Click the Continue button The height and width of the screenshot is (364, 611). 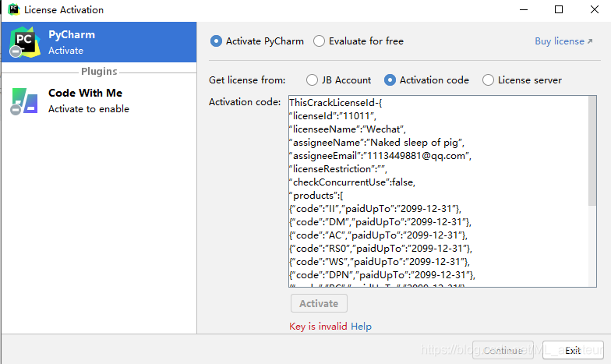coord(503,351)
